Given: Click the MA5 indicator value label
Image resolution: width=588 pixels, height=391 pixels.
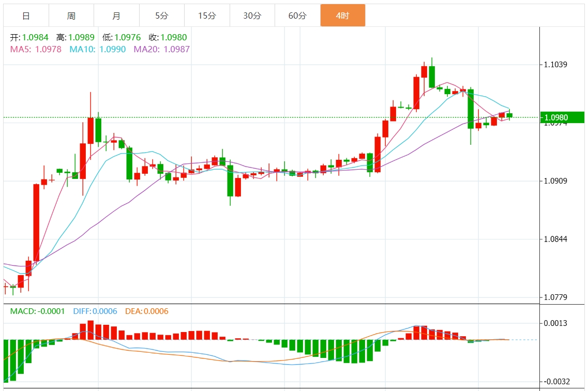Looking at the screenshot, I should pos(36,49).
